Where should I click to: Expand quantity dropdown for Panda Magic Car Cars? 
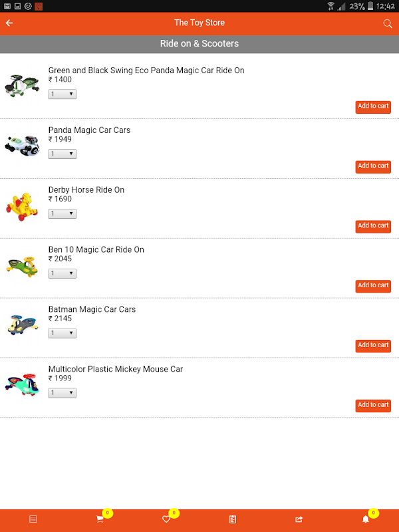pyautogui.click(x=63, y=154)
